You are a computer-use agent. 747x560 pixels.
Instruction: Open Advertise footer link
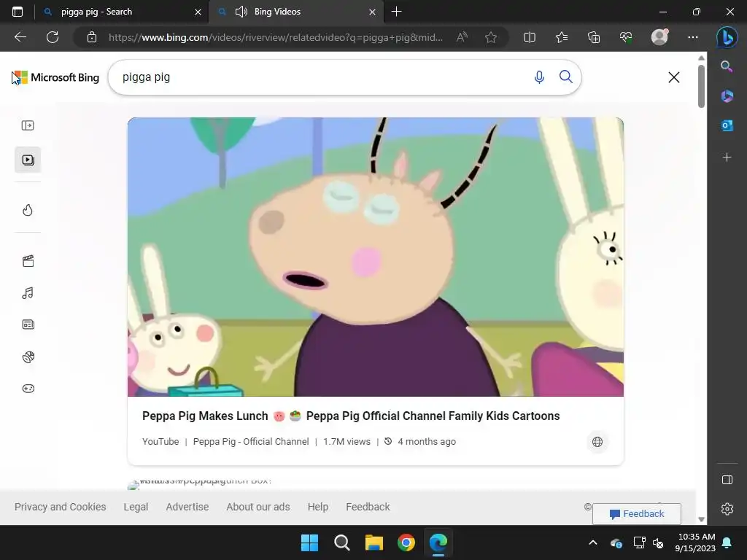pos(187,507)
